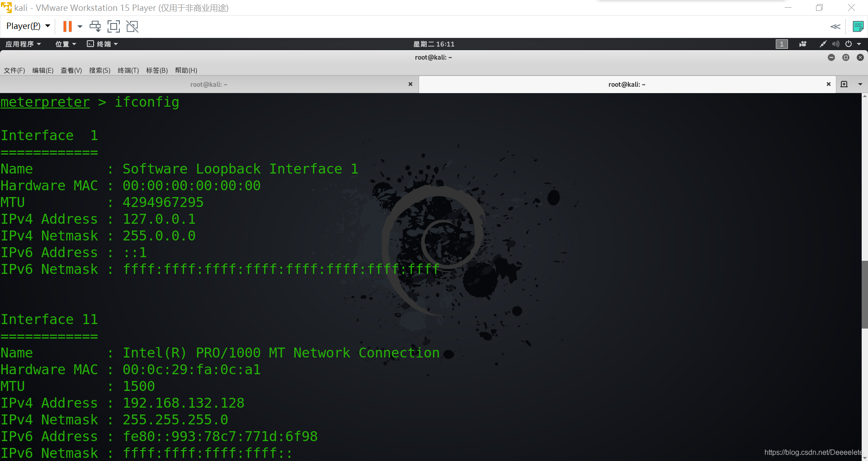Open the 标签(B) menu
This screenshot has width=868, height=461.
point(157,71)
